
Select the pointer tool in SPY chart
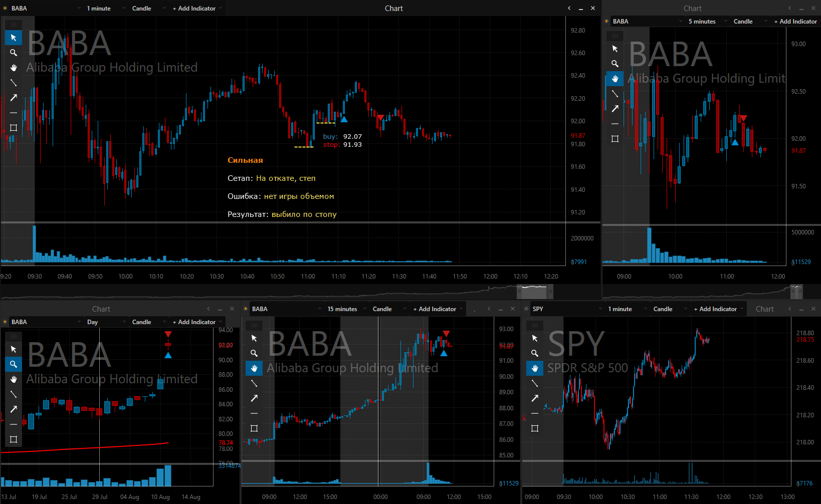[535, 338]
